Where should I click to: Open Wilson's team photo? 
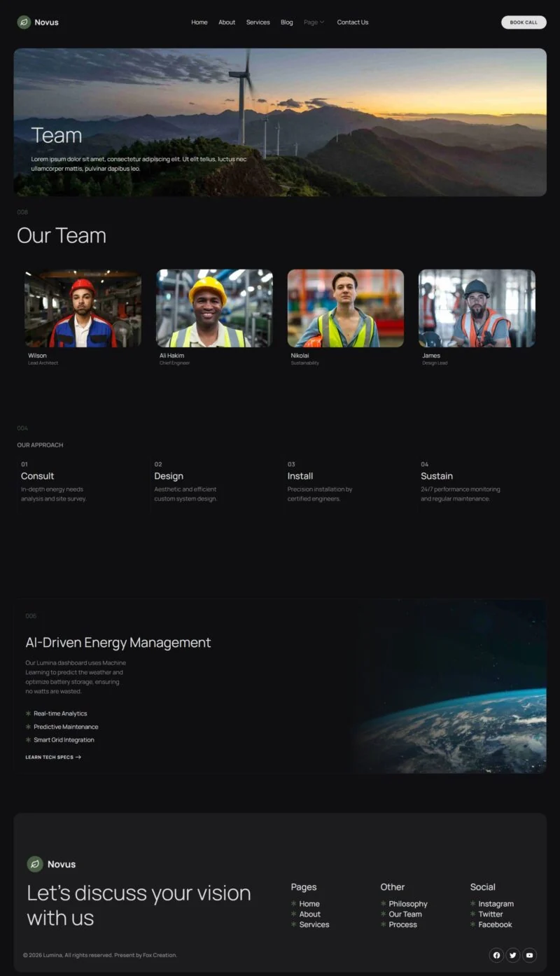pos(83,308)
